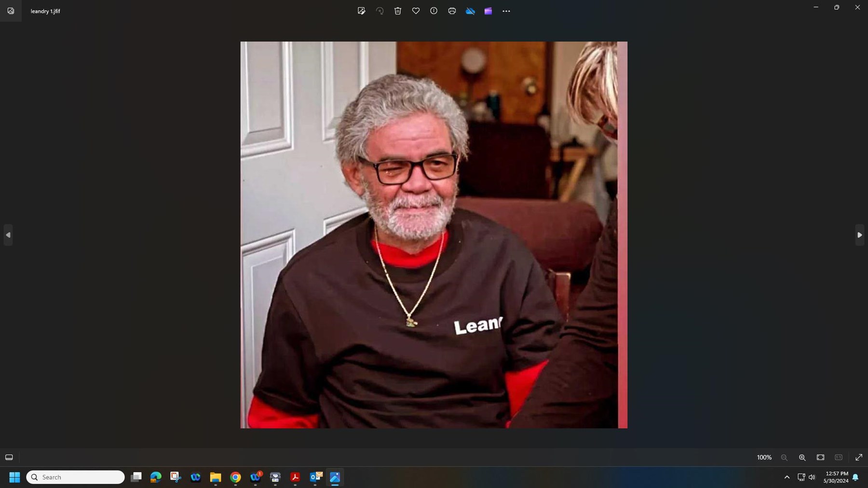Set zoom to actual size 1:1
Screen dimensions: 868x488
(x=838, y=457)
